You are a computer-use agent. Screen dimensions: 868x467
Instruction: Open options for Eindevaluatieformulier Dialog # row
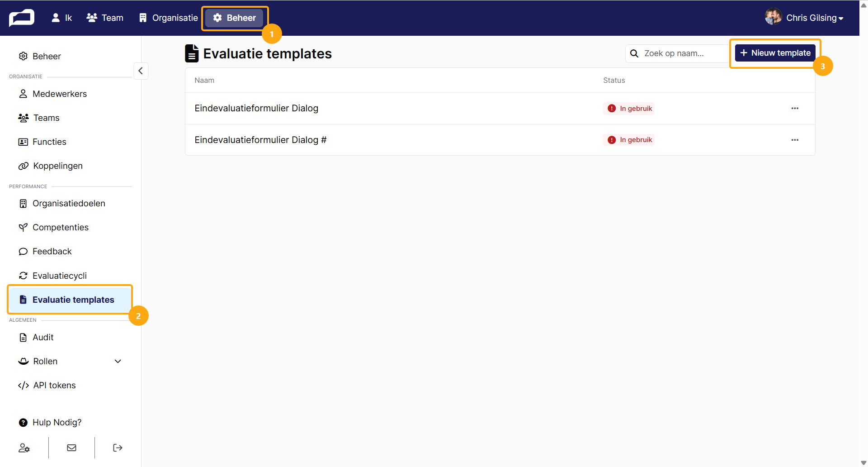[795, 140]
